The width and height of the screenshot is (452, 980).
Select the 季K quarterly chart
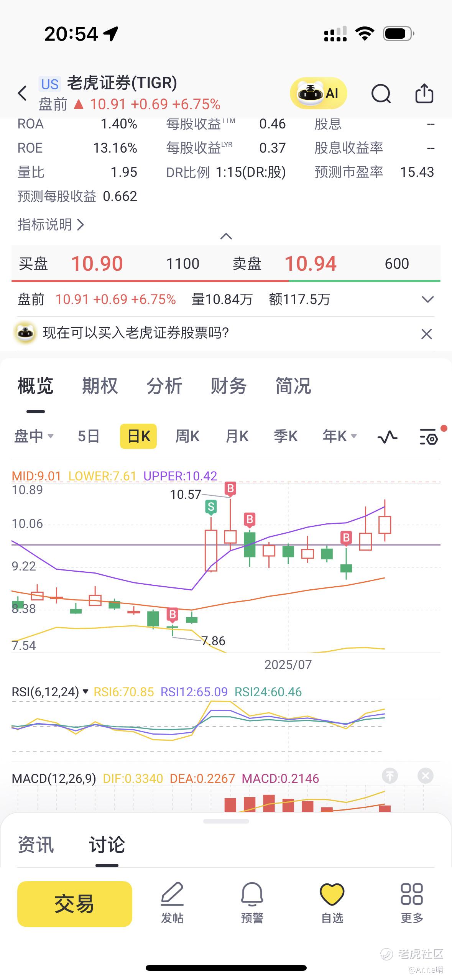point(286,436)
